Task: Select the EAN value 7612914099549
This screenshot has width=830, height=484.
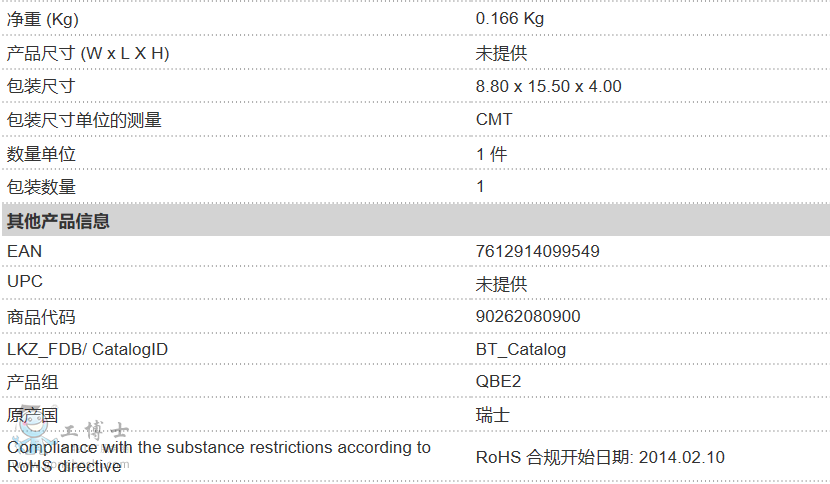Action: click(537, 251)
